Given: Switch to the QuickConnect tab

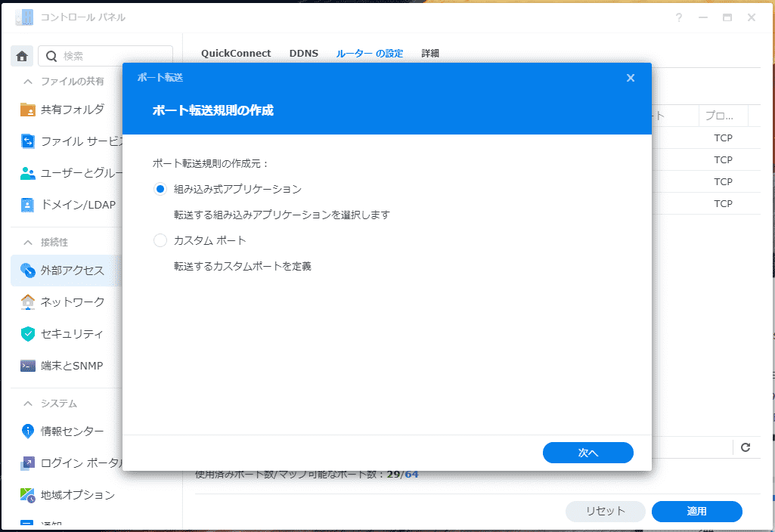Looking at the screenshot, I should (x=236, y=54).
